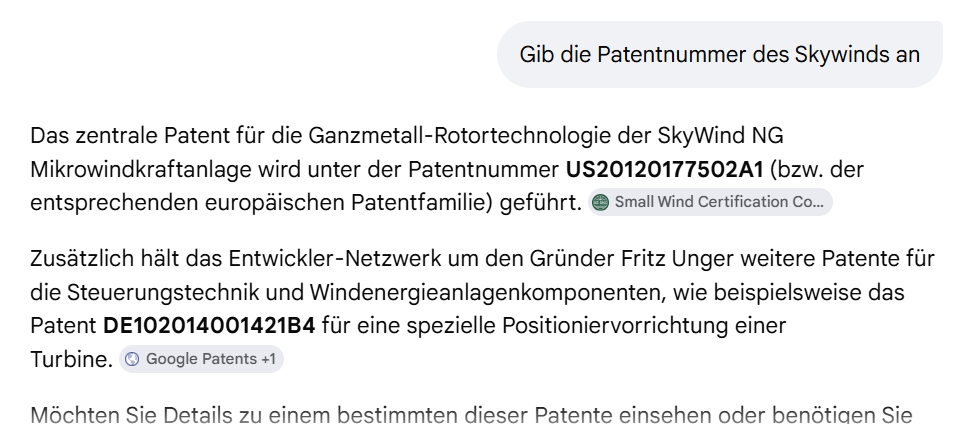Screen dimensions: 969x424
Task: Click the word Entwickler-Netzwerk in the second paragraph
Action: [335, 258]
